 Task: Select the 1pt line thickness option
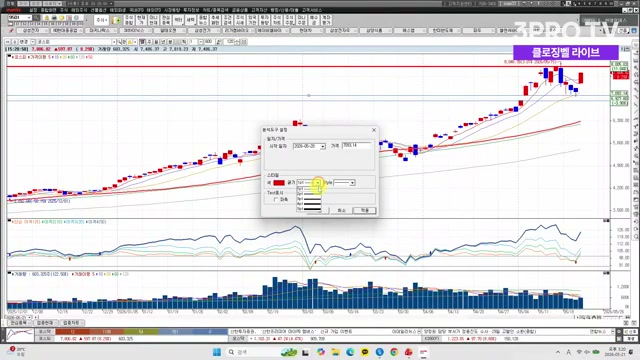[x=309, y=189]
